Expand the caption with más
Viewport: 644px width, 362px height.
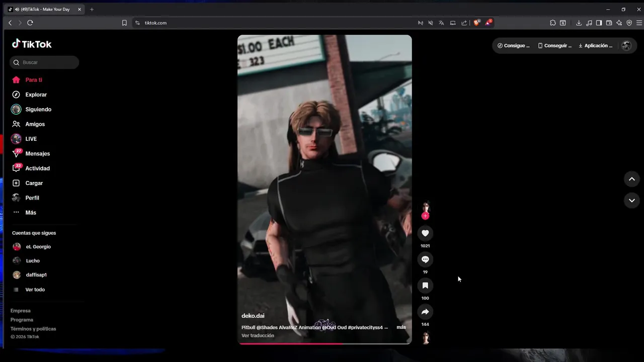coord(401,327)
